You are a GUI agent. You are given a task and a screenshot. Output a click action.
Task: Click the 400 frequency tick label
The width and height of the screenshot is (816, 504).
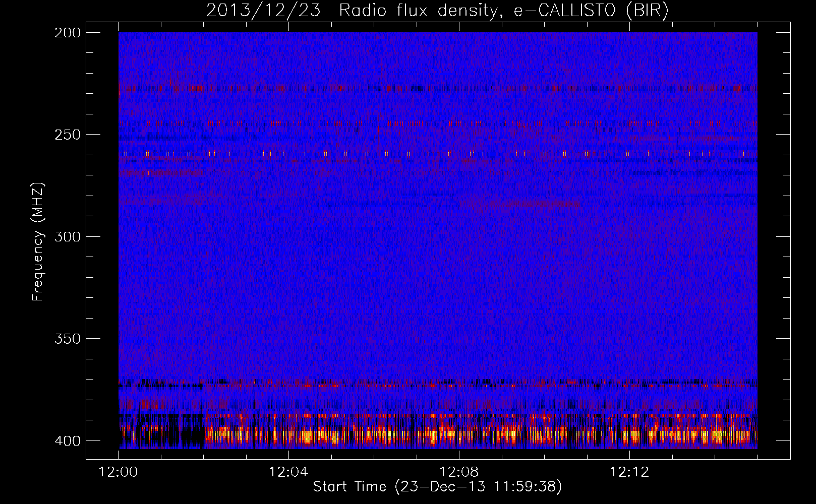pyautogui.click(x=68, y=440)
